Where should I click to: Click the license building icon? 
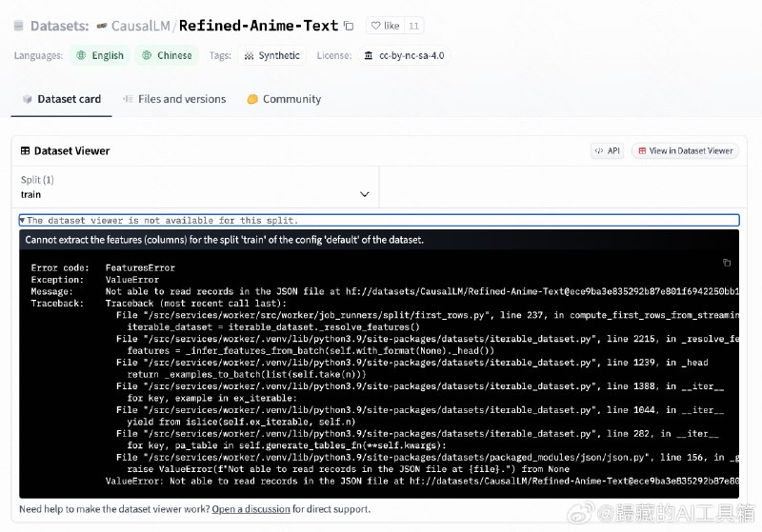click(369, 55)
